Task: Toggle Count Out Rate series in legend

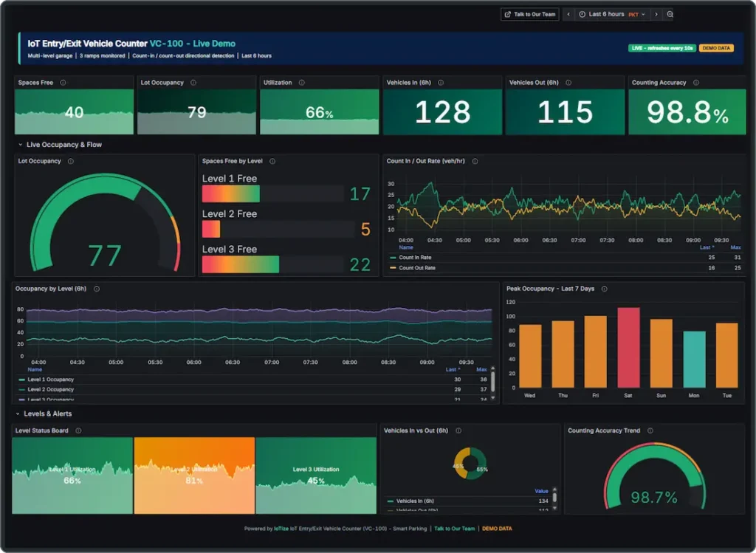Action: tap(417, 267)
